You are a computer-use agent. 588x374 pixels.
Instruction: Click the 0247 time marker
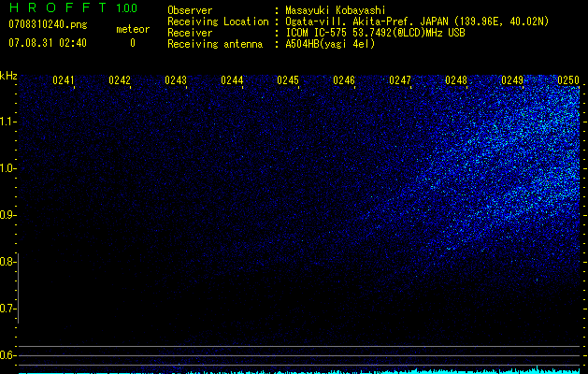(400, 80)
